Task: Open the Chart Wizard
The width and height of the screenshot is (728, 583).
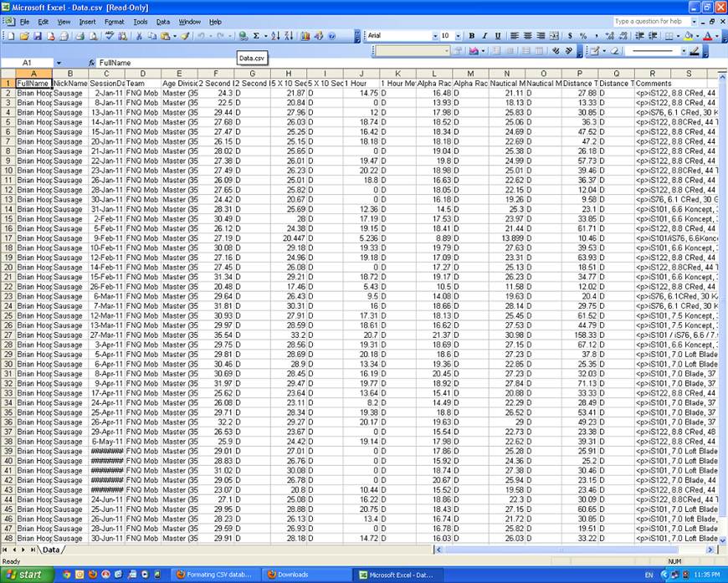Action: pos(305,36)
